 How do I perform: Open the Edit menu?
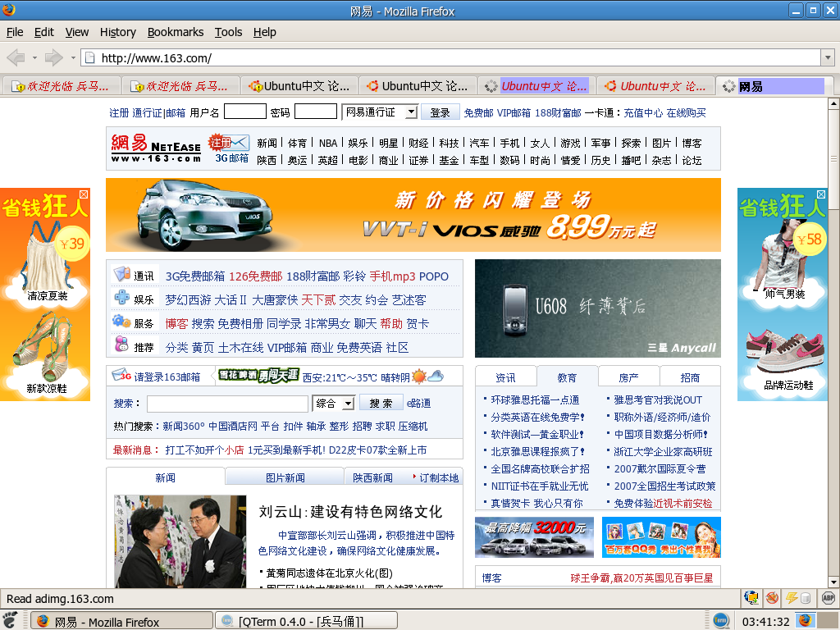(44, 32)
